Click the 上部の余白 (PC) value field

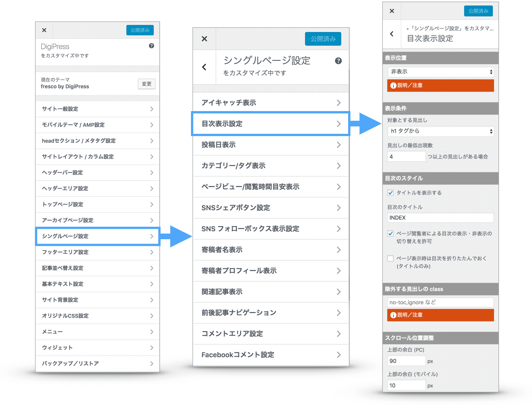[406, 361]
